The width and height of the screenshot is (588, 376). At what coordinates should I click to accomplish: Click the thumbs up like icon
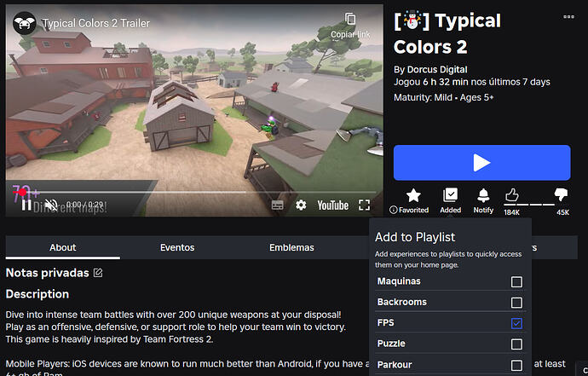point(512,195)
